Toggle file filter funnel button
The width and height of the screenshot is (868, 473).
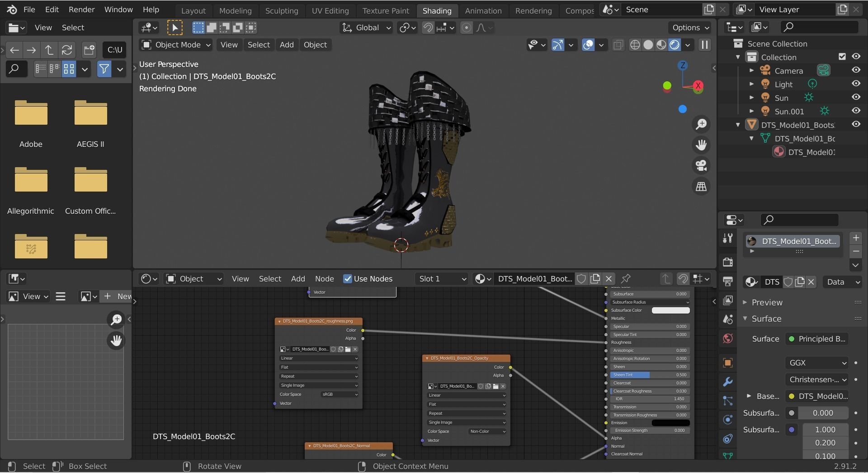tap(104, 69)
